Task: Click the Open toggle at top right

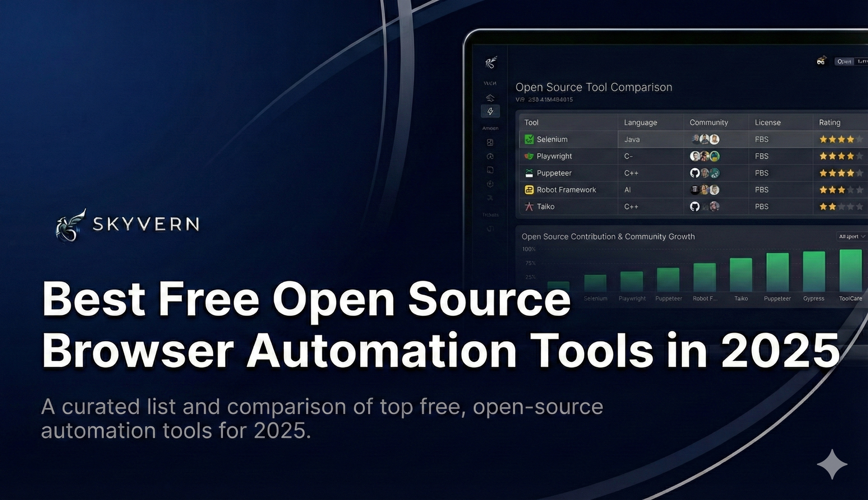Action: coord(844,62)
